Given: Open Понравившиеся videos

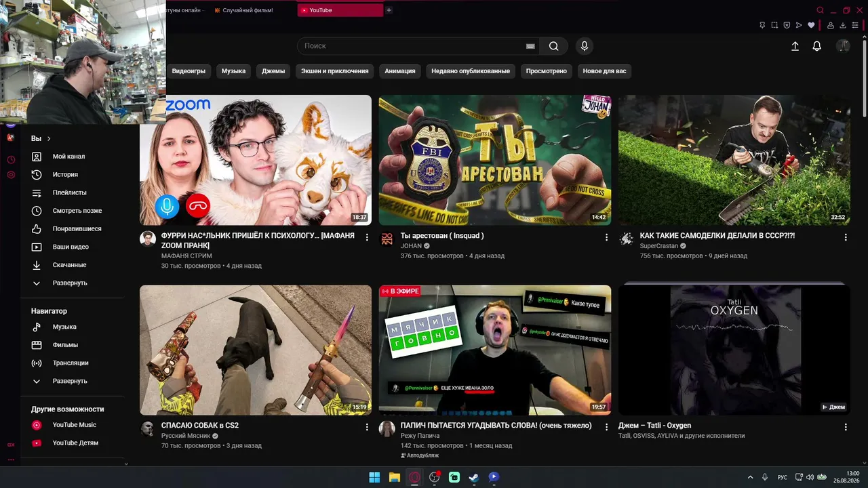Looking at the screenshot, I should (77, 229).
